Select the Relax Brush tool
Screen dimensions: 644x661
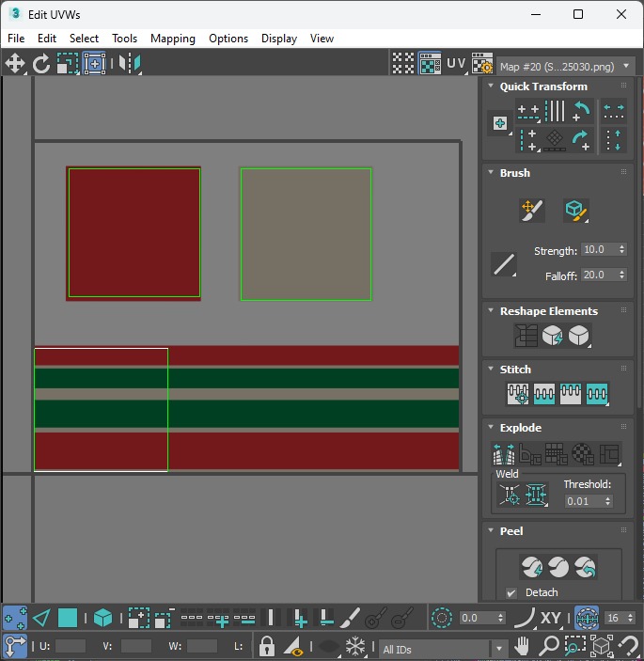pos(575,210)
